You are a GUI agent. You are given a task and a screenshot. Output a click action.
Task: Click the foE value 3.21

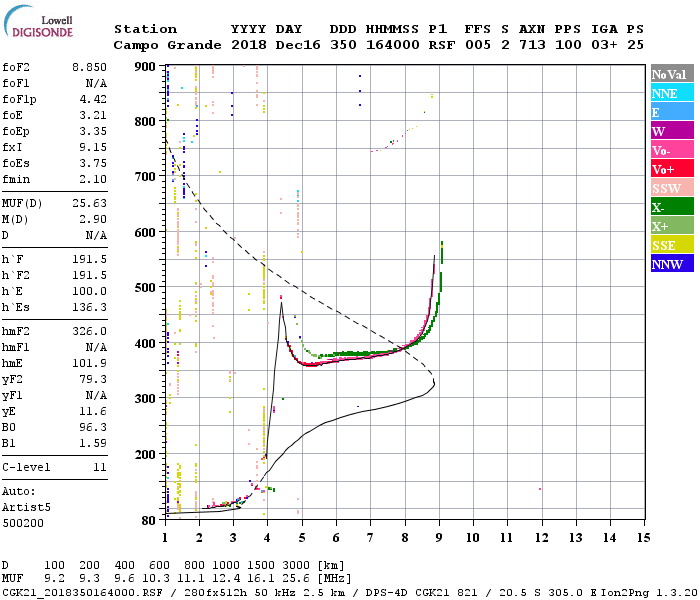(x=93, y=116)
